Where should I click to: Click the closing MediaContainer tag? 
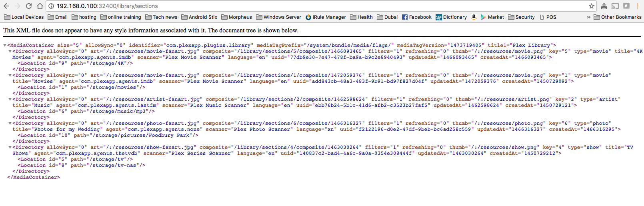click(x=34, y=177)
